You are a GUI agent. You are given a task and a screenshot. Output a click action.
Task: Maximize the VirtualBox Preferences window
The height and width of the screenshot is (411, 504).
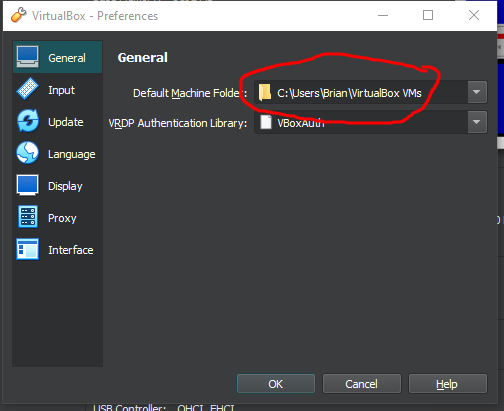click(428, 15)
